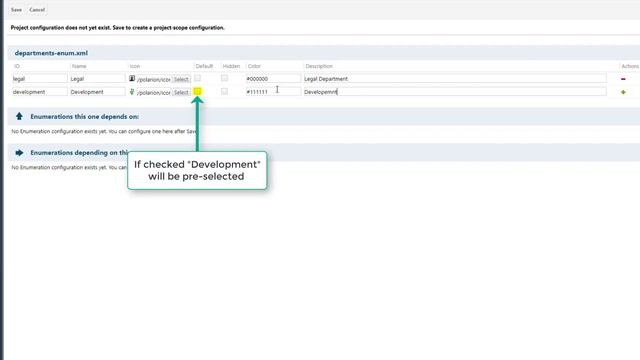
Task: Click the Icon column header
Action: (135, 66)
